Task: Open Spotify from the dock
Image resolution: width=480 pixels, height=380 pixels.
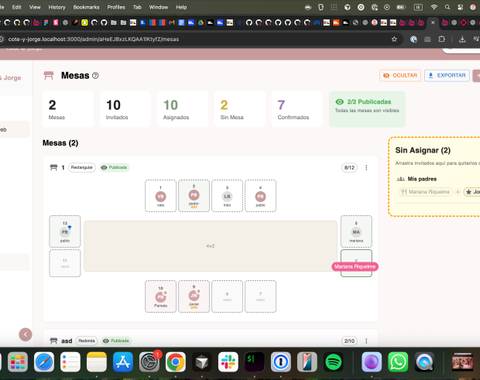Action: coord(333,362)
